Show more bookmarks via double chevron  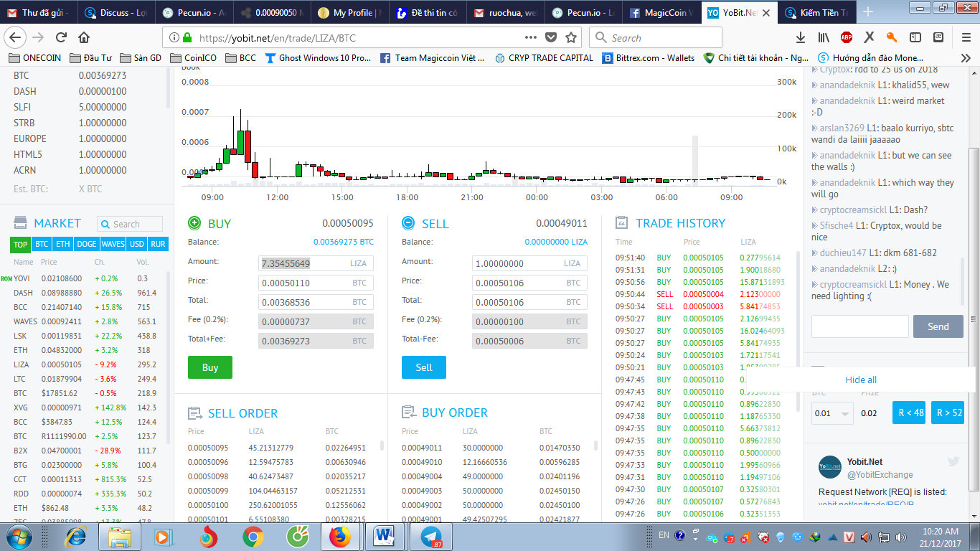tap(966, 58)
